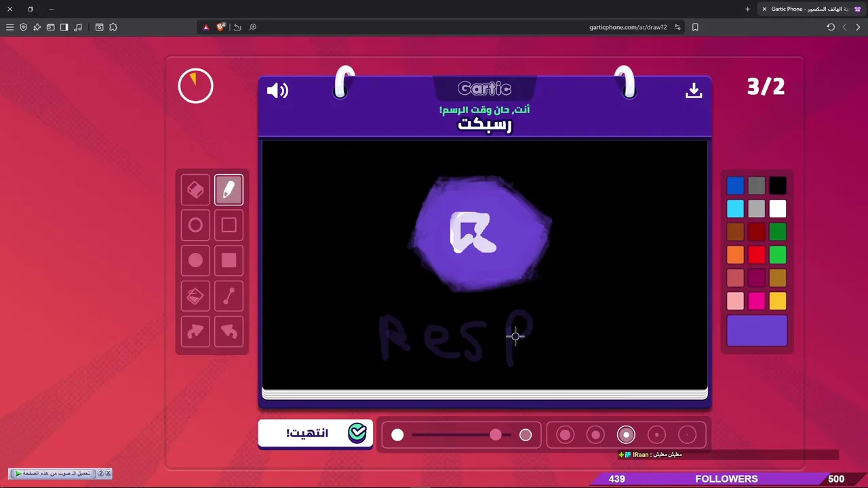Choose the smallest brush size dot
The image size is (868, 488).
pyautogui.click(x=687, y=434)
